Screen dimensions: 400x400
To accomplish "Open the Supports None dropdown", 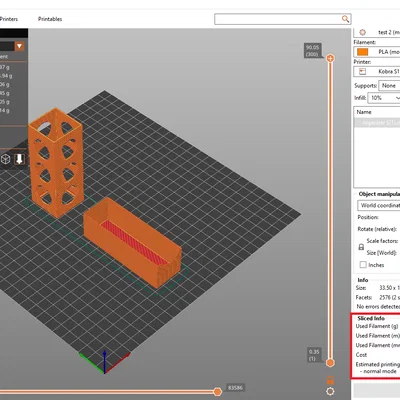I will (389, 86).
